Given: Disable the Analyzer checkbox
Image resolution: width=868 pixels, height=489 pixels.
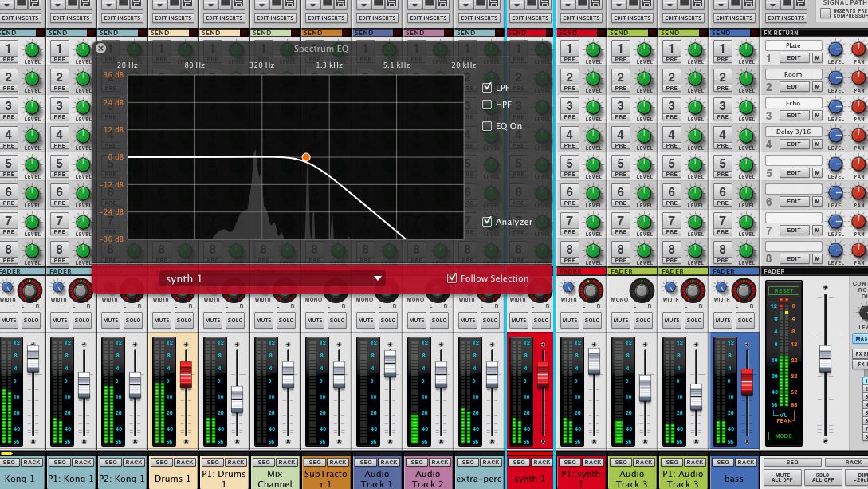Looking at the screenshot, I should click(487, 222).
